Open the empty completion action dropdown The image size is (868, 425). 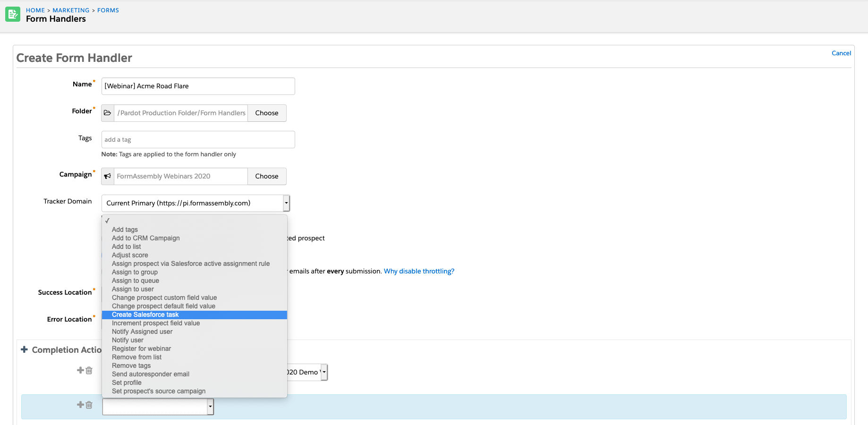pyautogui.click(x=158, y=407)
